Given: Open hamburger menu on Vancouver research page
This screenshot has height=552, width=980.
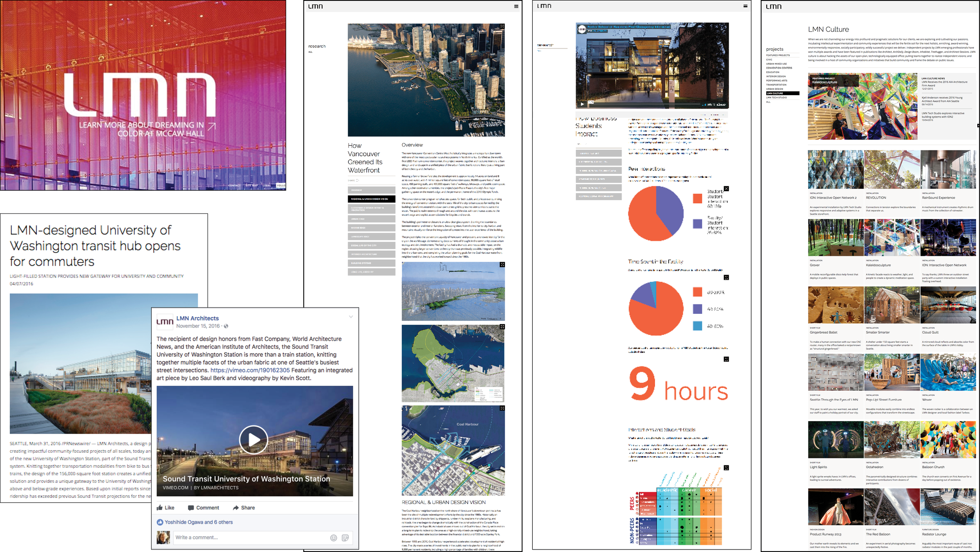Looking at the screenshot, I should 516,6.
